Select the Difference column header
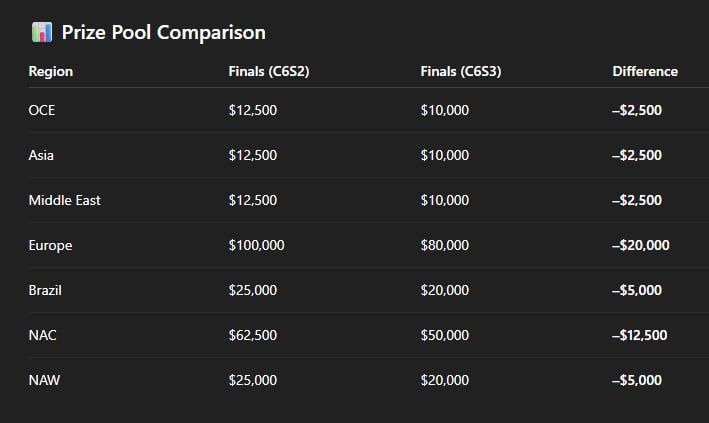Screen dimensions: 709x423 tap(644, 71)
